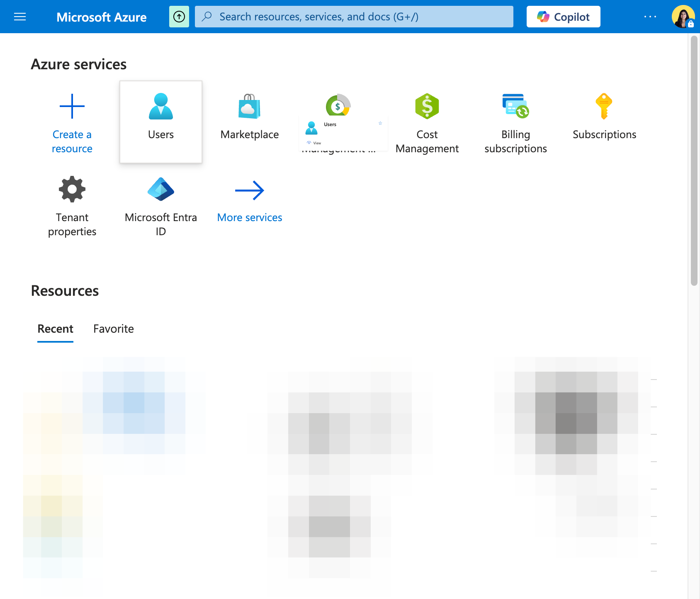Open the Subscriptions key icon

604,106
